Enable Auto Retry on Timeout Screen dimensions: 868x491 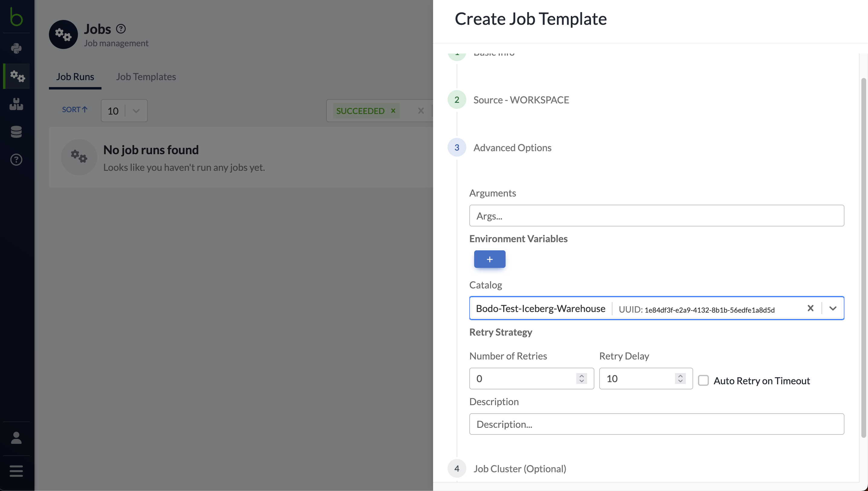pyautogui.click(x=704, y=381)
